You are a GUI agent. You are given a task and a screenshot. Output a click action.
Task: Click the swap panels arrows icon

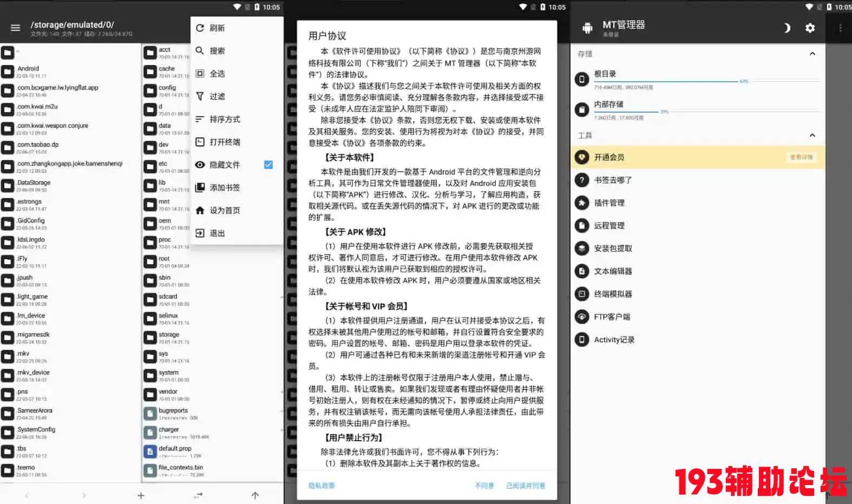[198, 495]
